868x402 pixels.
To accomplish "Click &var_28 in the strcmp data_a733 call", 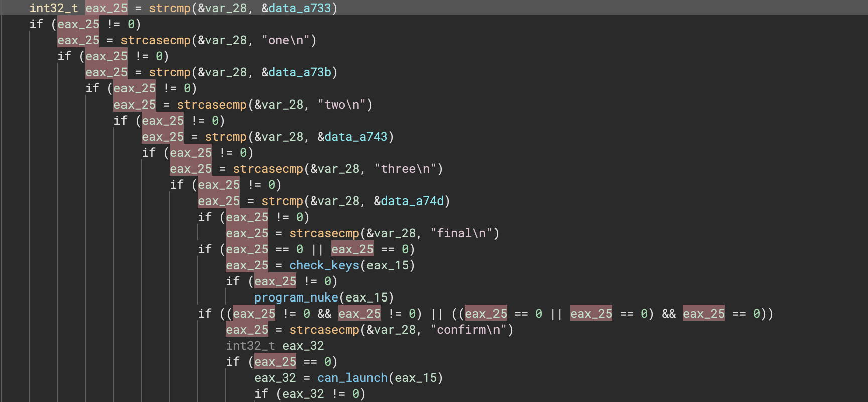I will 222,8.
